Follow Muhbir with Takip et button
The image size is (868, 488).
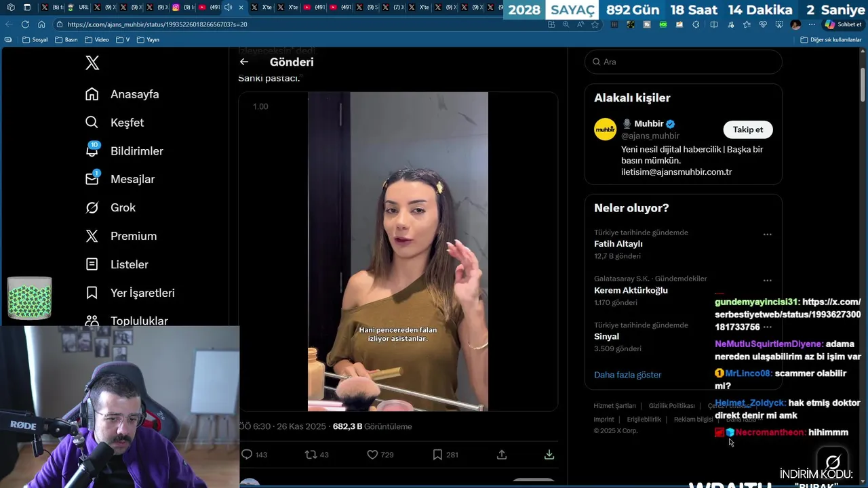coord(748,129)
